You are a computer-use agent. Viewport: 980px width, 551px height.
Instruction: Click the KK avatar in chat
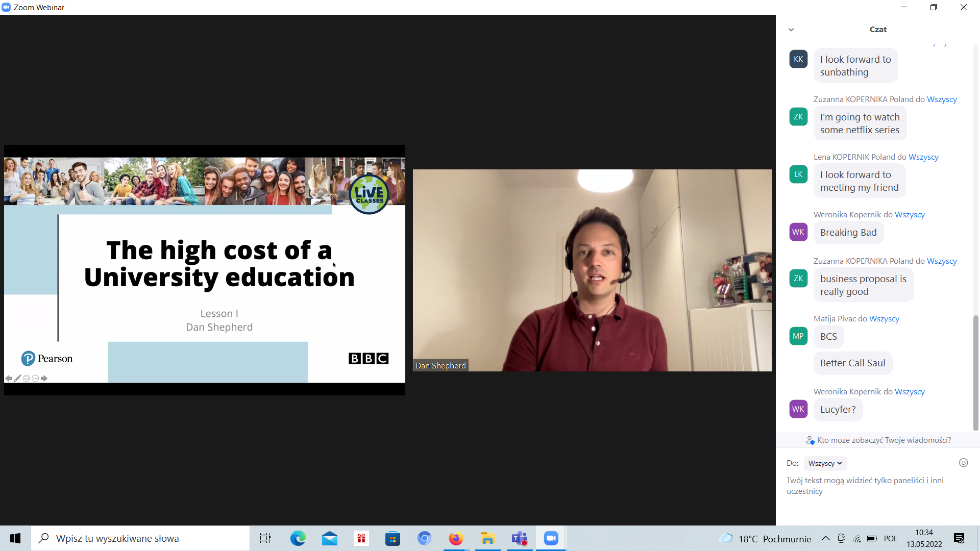point(798,59)
